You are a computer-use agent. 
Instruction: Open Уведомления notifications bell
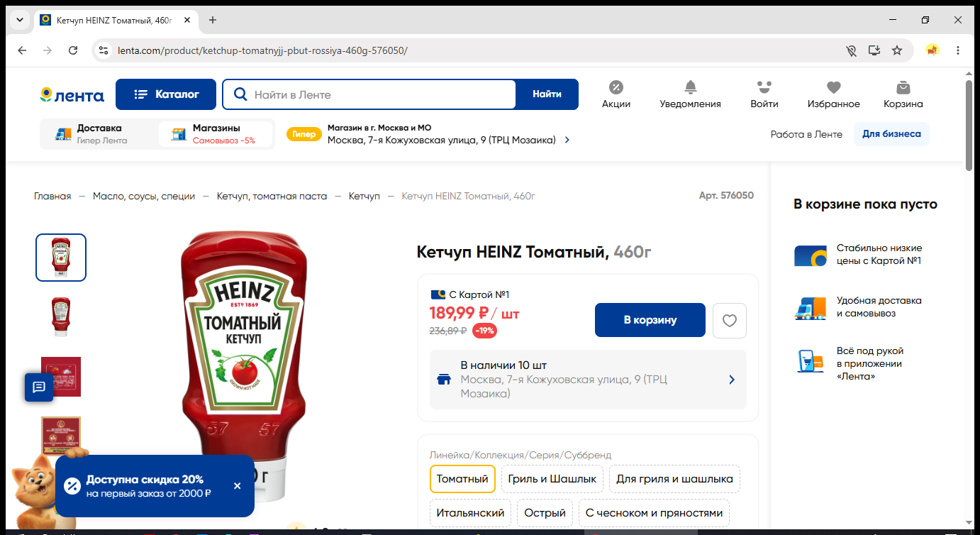[690, 94]
